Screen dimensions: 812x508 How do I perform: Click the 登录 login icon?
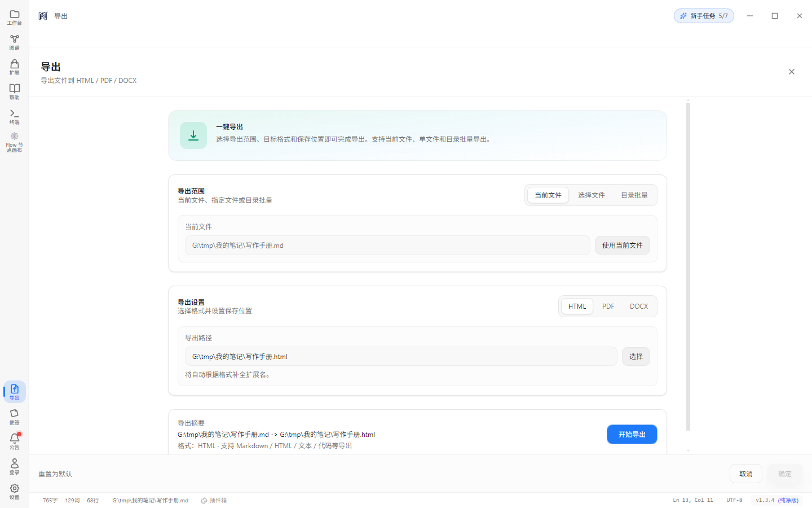pyautogui.click(x=15, y=466)
